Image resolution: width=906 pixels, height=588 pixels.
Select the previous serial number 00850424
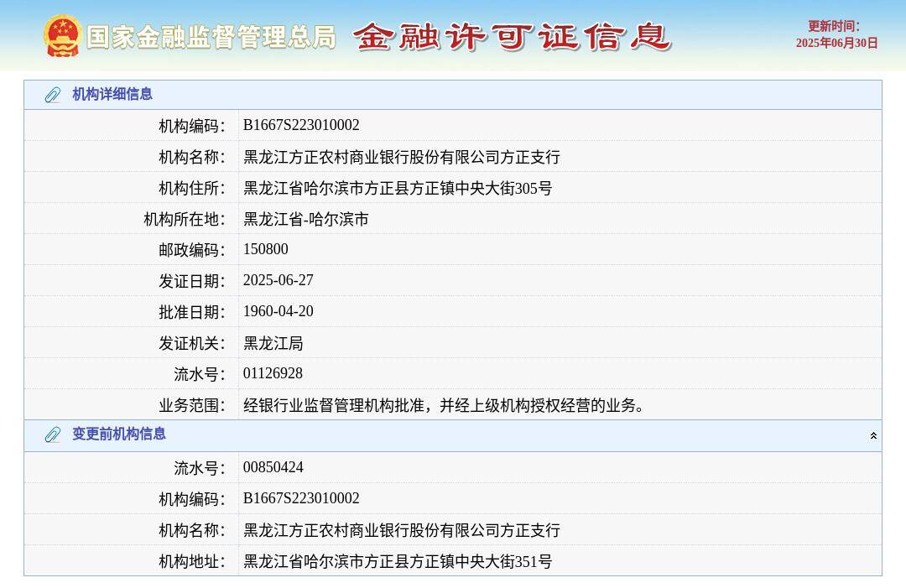273,467
